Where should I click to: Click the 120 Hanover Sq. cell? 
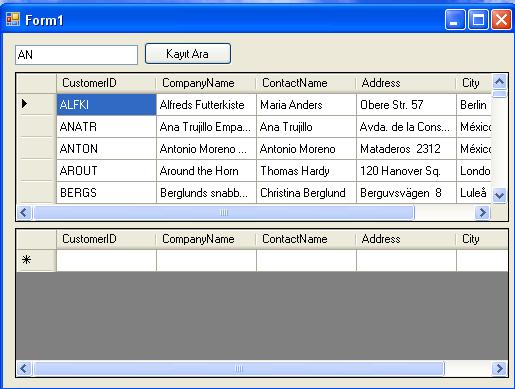[x=406, y=171]
